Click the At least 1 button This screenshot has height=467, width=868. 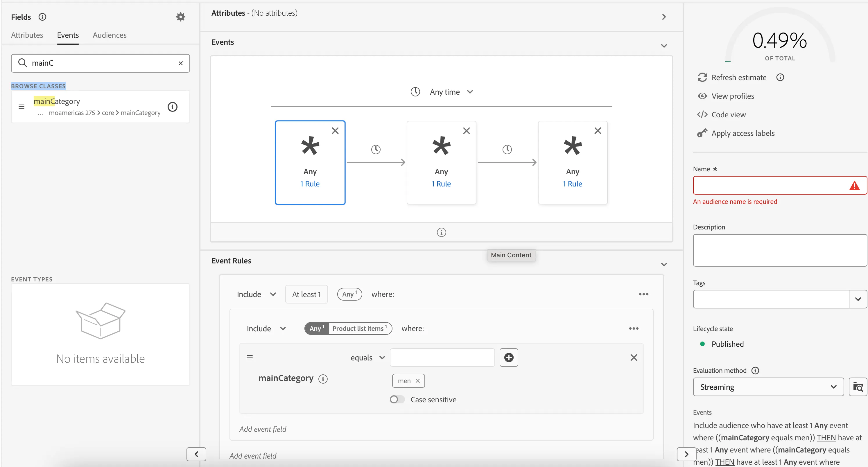306,294
